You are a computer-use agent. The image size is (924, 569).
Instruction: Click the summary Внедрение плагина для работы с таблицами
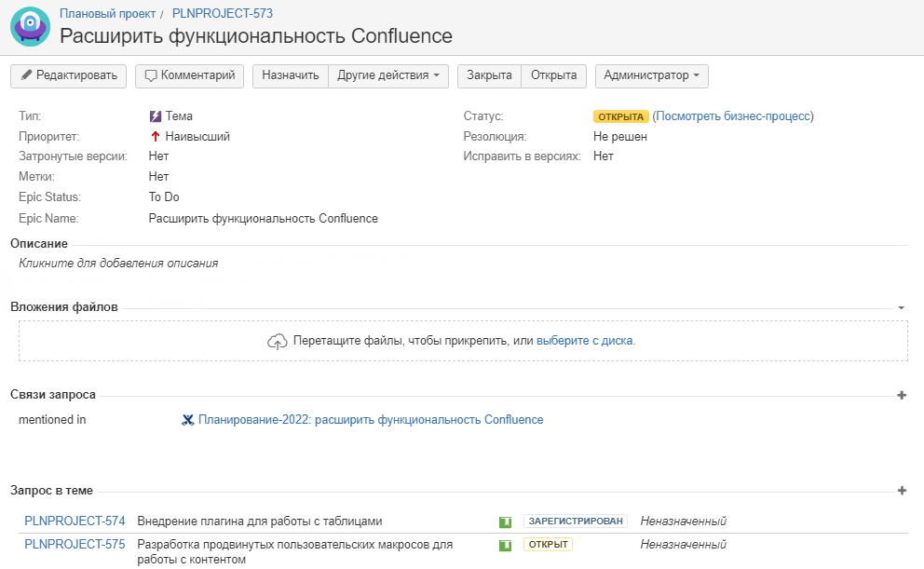[260, 522]
